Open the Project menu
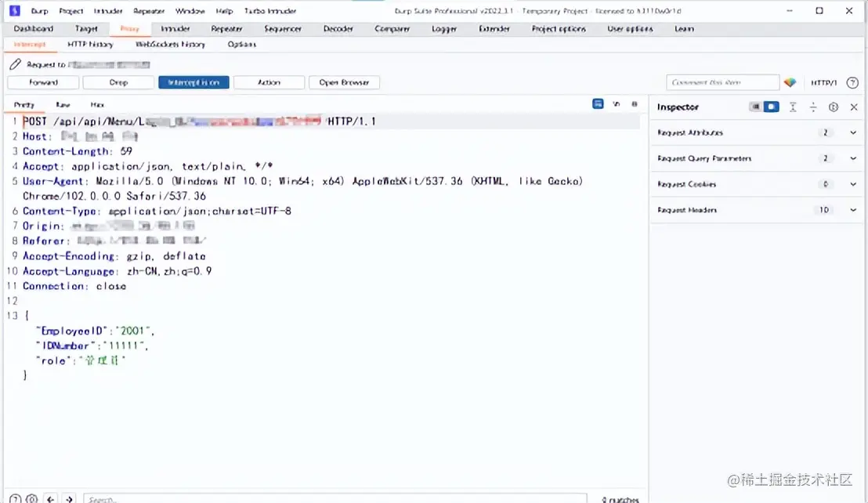The width and height of the screenshot is (868, 503). click(x=71, y=11)
